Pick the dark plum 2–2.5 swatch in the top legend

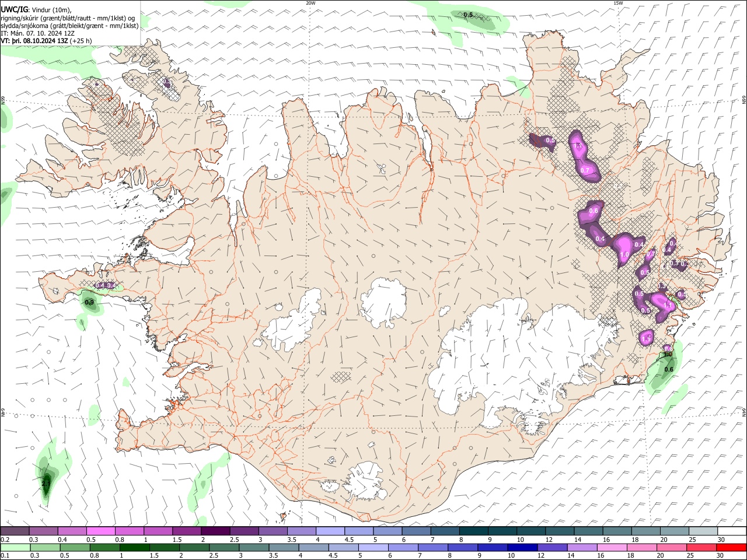215,531
